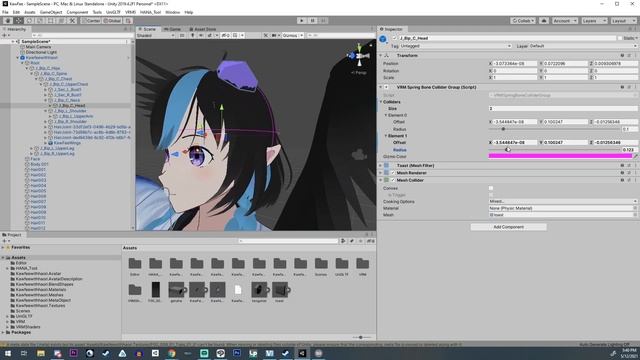The height and width of the screenshot is (360, 640).
Task: Open the File menu
Action: pyautogui.click(x=5, y=12)
